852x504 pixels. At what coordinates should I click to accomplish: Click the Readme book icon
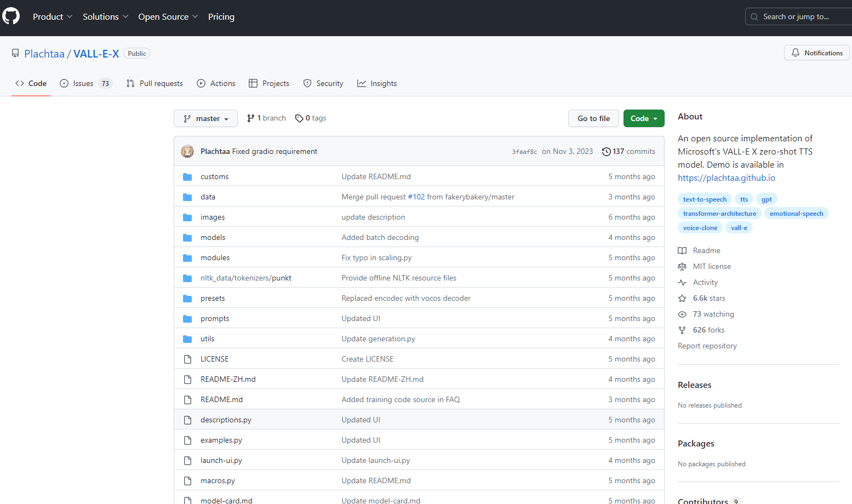(x=682, y=250)
